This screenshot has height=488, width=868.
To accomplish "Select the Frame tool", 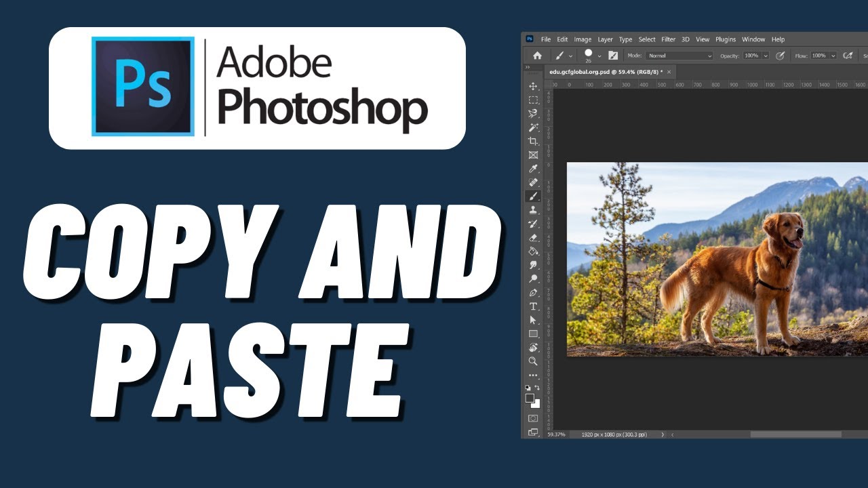I will point(533,155).
